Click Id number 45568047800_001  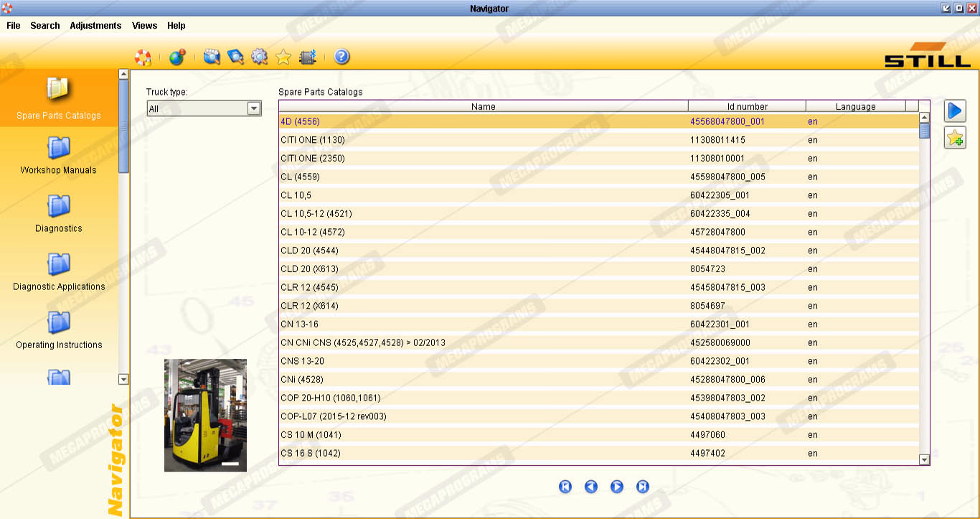[x=727, y=121]
